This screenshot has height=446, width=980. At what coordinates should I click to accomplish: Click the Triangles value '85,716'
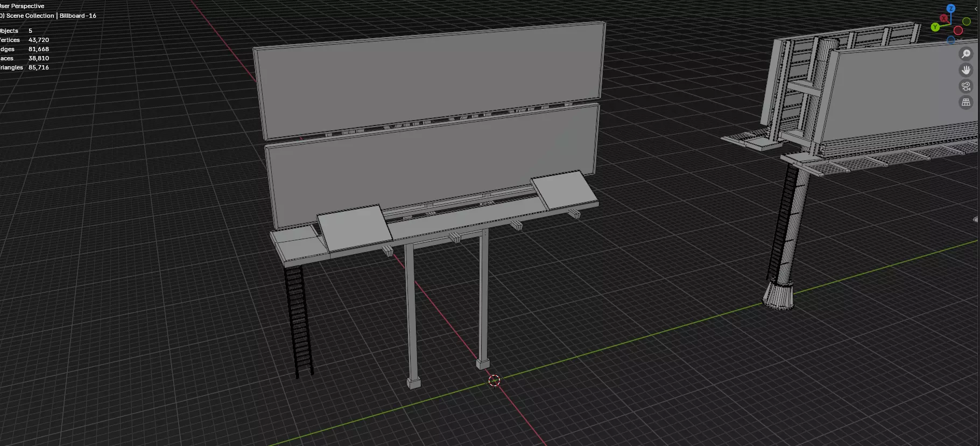coord(39,67)
